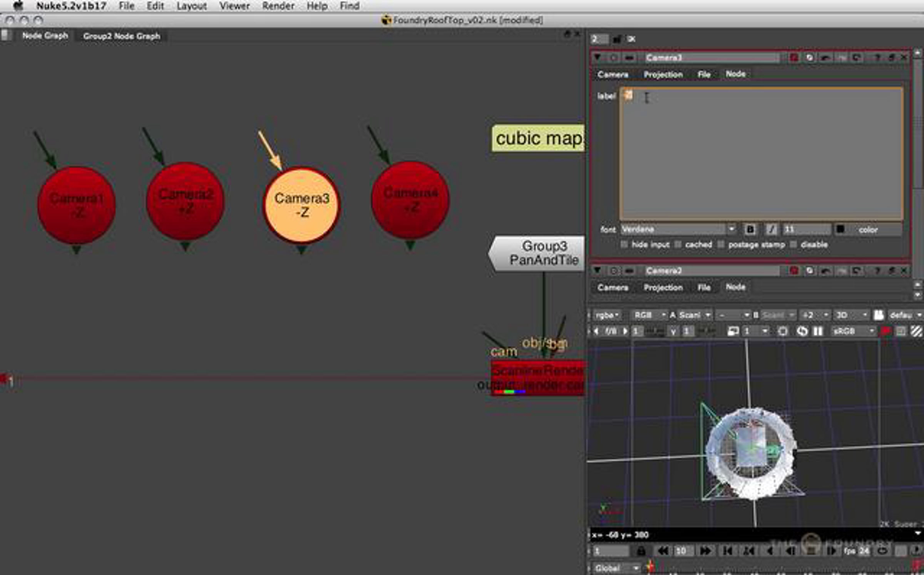Switch to the Node Graph tab
Screen dimensions: 924x575
click(45, 36)
